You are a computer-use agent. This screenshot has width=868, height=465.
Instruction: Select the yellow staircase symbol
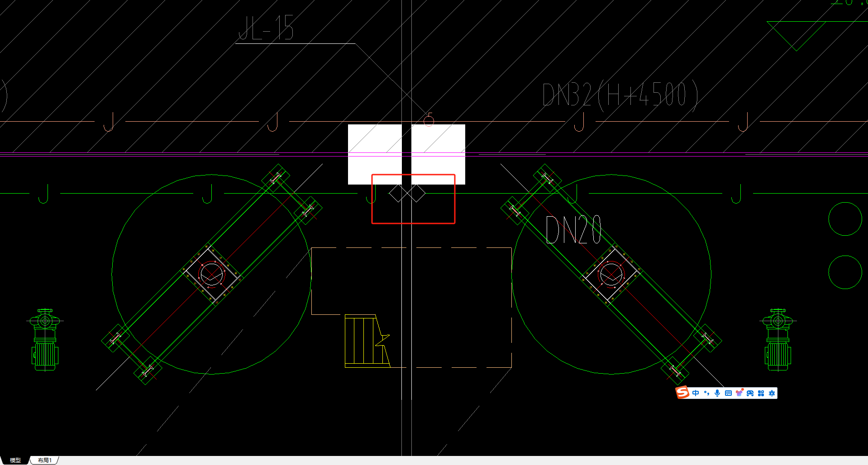pyautogui.click(x=367, y=341)
